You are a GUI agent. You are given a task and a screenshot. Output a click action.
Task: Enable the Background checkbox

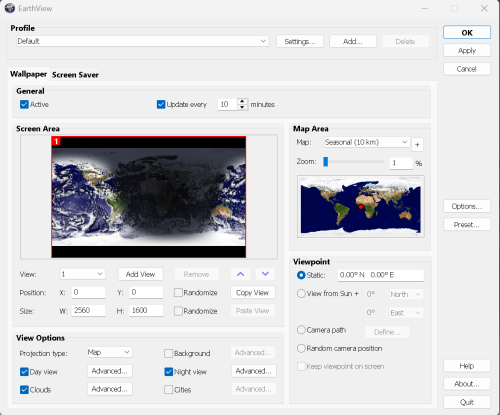pos(169,353)
